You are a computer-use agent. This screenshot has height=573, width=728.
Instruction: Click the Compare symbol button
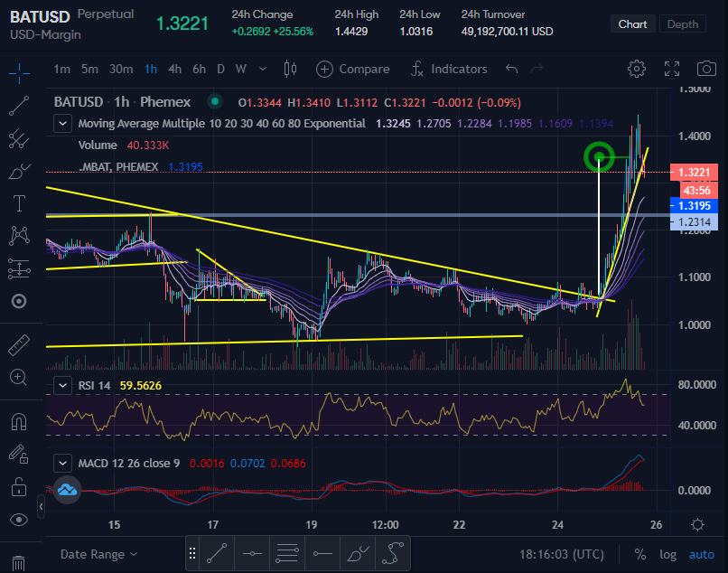(x=353, y=69)
